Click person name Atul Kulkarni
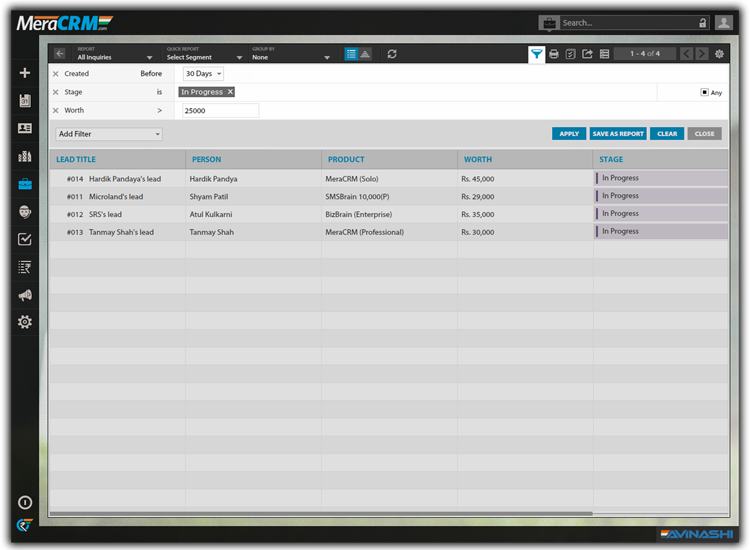 pos(211,214)
